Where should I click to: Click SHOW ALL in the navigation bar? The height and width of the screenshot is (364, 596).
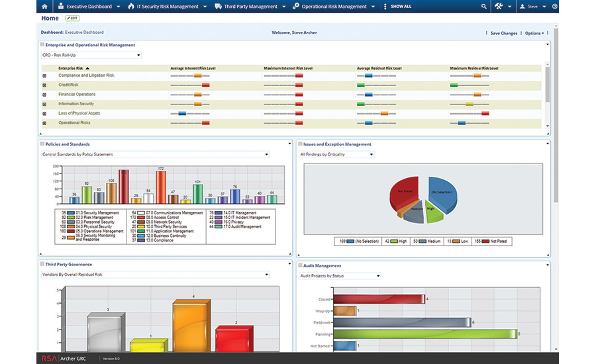(400, 6)
